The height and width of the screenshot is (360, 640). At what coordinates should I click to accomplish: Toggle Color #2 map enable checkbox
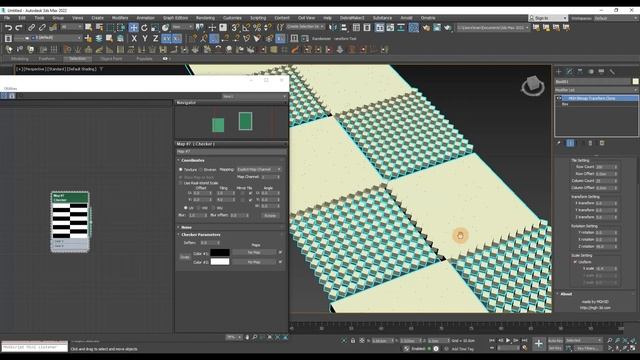[x=280, y=262]
